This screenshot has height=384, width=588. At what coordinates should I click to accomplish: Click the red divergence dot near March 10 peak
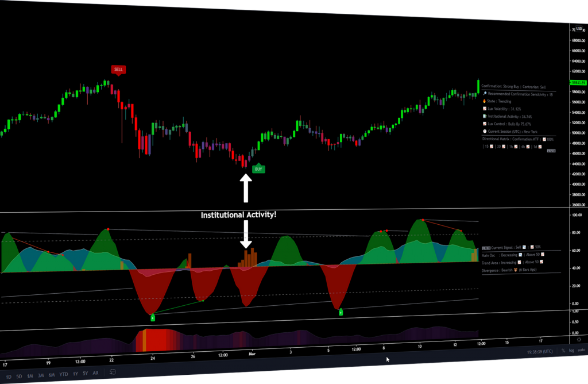tap(423, 220)
